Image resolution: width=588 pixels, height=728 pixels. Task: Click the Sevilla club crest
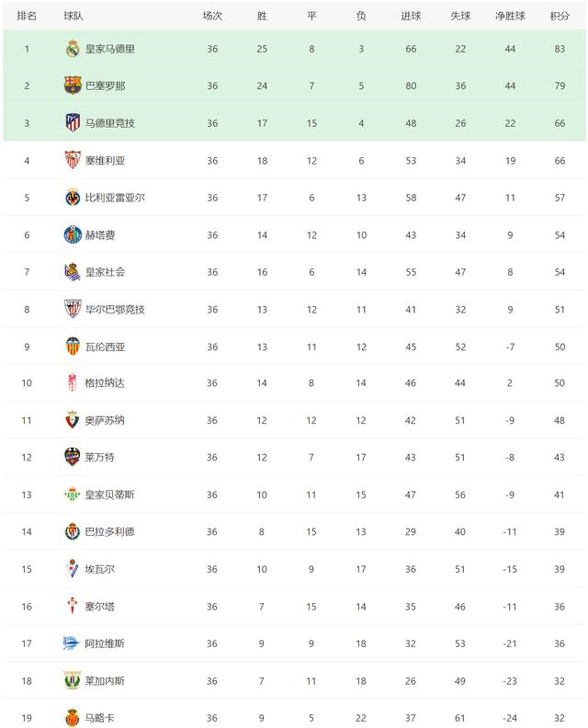coord(73,160)
